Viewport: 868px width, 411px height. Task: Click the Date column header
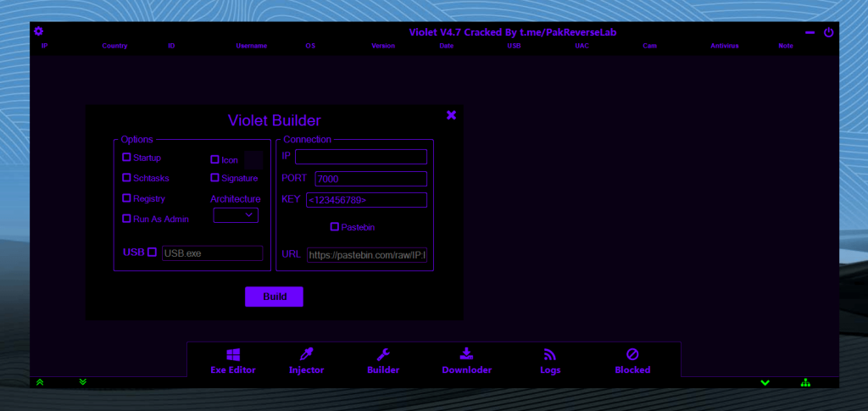point(447,46)
